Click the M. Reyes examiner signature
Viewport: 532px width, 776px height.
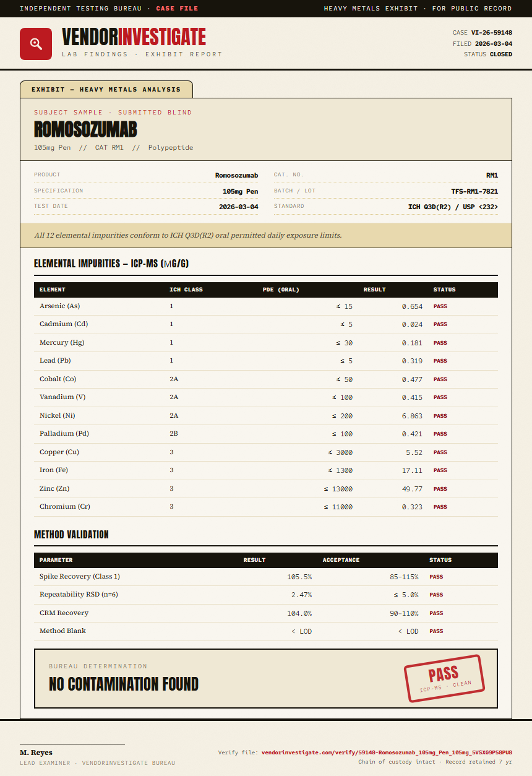point(36,752)
